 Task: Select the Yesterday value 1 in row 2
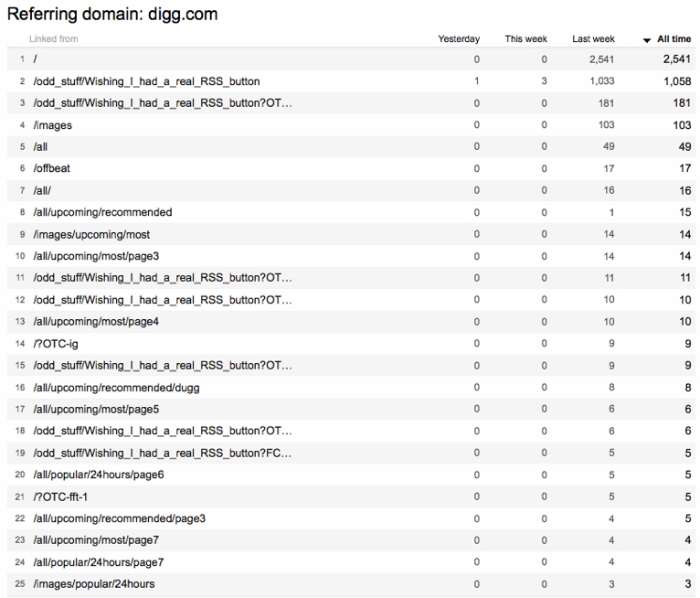477,80
